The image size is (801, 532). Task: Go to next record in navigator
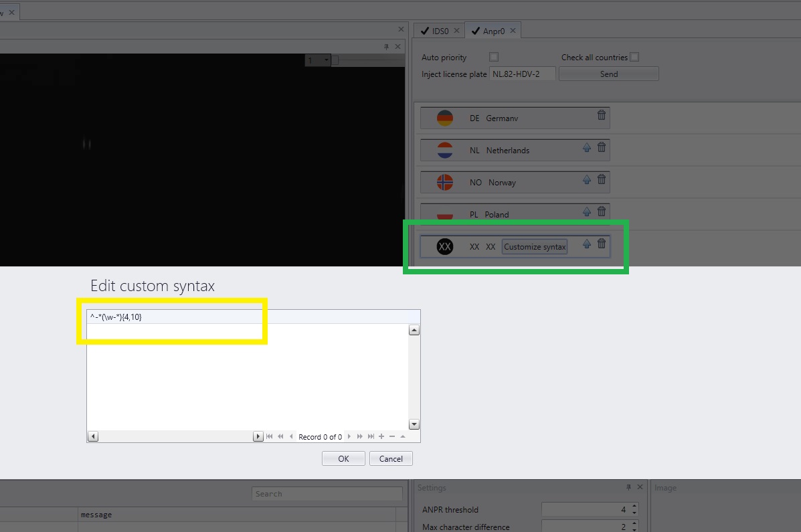[349, 436]
